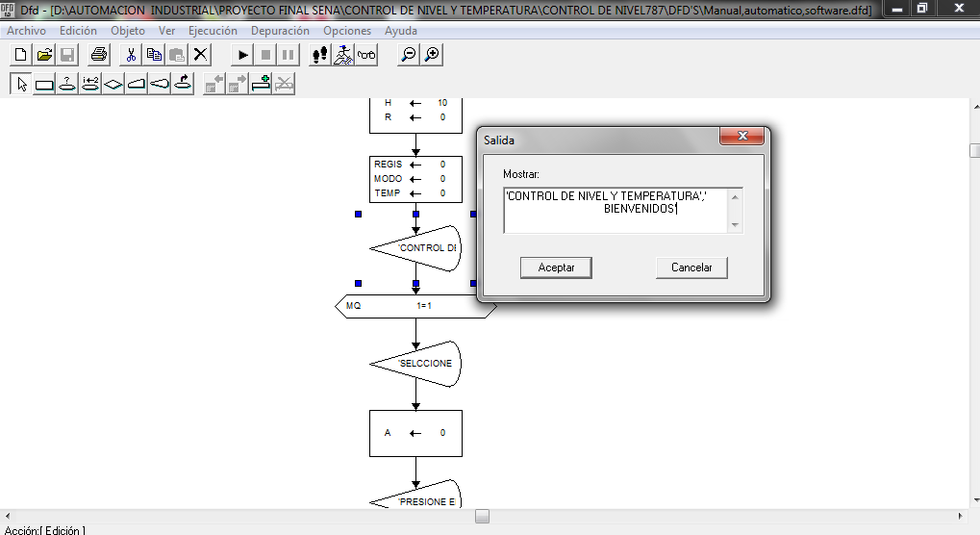The width and height of the screenshot is (980, 535).
Task: Select the cursor pointer tool
Action: coord(21,84)
